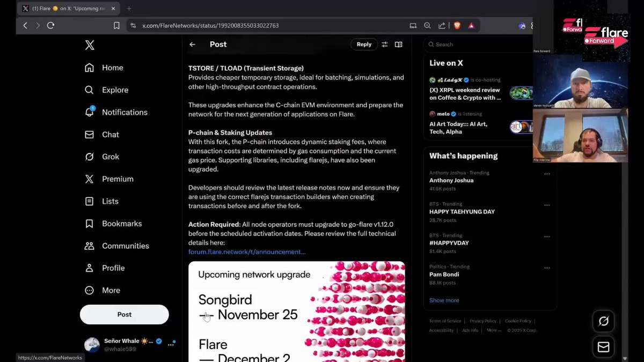The width and height of the screenshot is (644, 362).
Task: Open Cookie Policy footer link
Action: tap(518, 321)
